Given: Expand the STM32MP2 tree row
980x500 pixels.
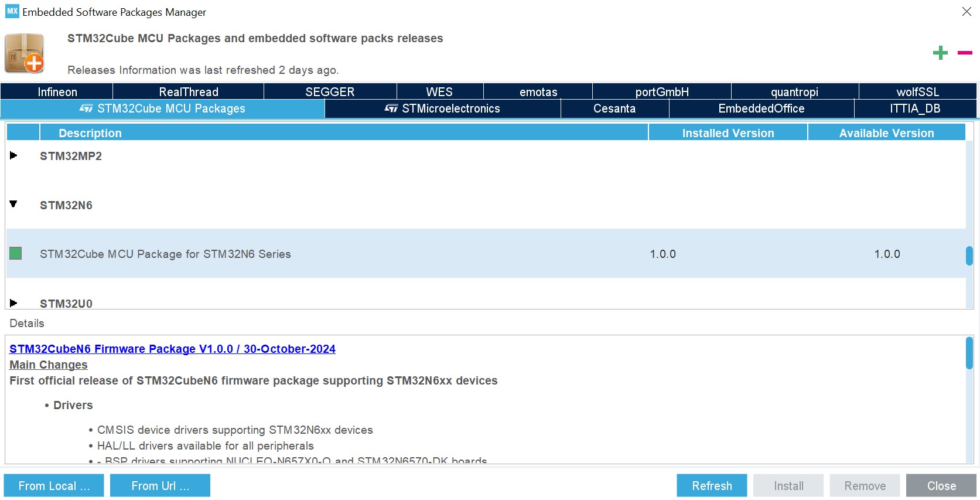Looking at the screenshot, I should pos(13,155).
